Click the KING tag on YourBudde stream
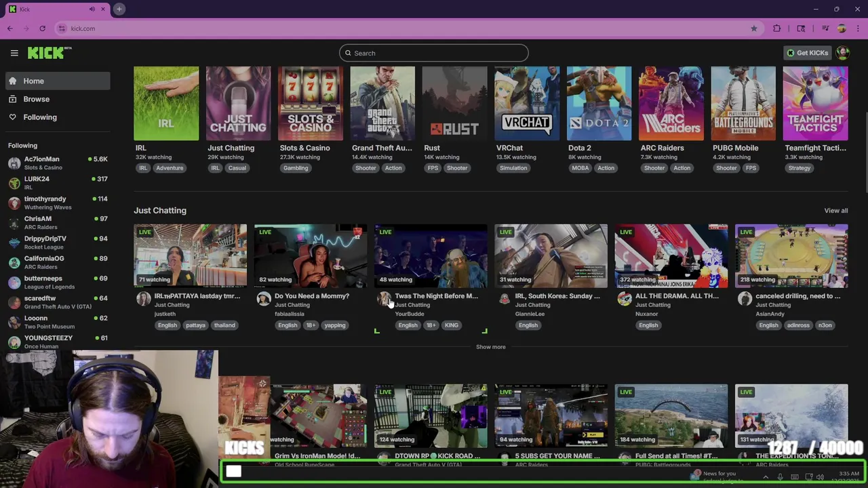This screenshot has width=868, height=488. (x=452, y=325)
